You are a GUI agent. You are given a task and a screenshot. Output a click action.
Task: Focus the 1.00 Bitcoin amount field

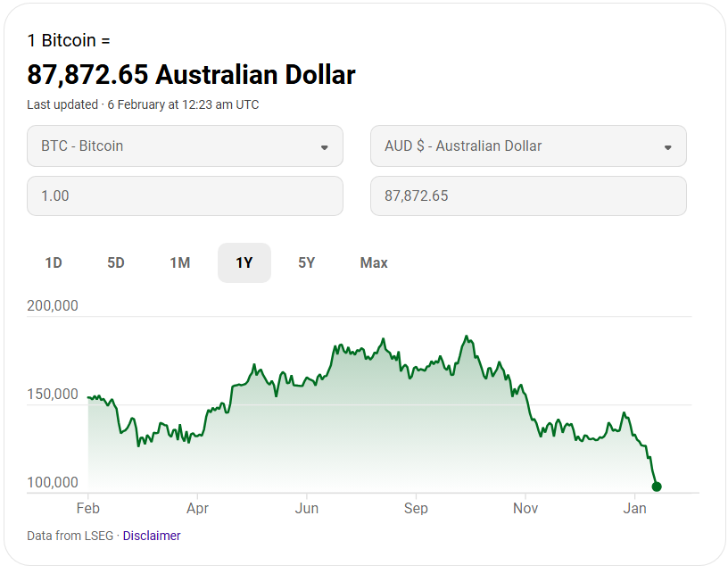click(185, 195)
